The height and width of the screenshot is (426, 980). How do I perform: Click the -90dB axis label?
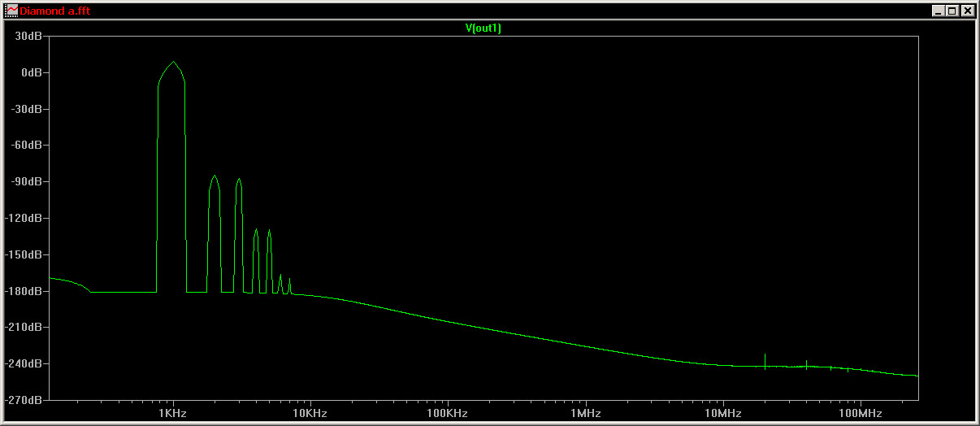[28, 182]
